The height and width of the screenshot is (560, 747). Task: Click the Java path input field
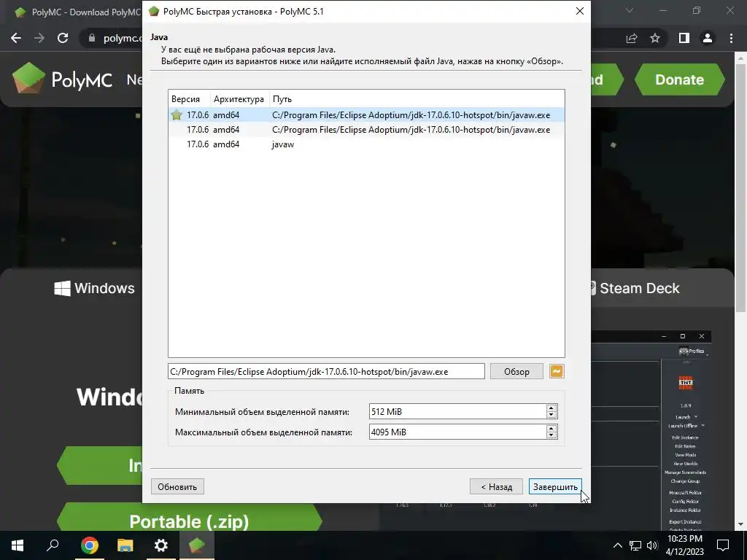326,371
